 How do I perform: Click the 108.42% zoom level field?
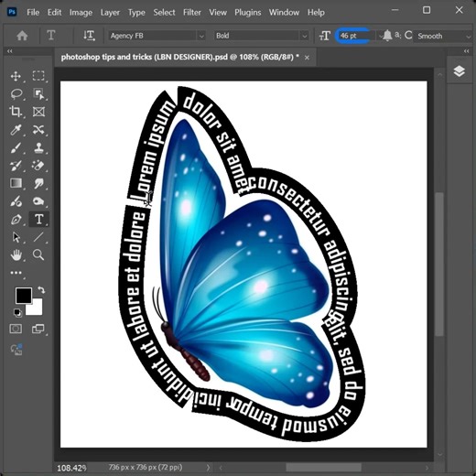pyautogui.click(x=71, y=468)
